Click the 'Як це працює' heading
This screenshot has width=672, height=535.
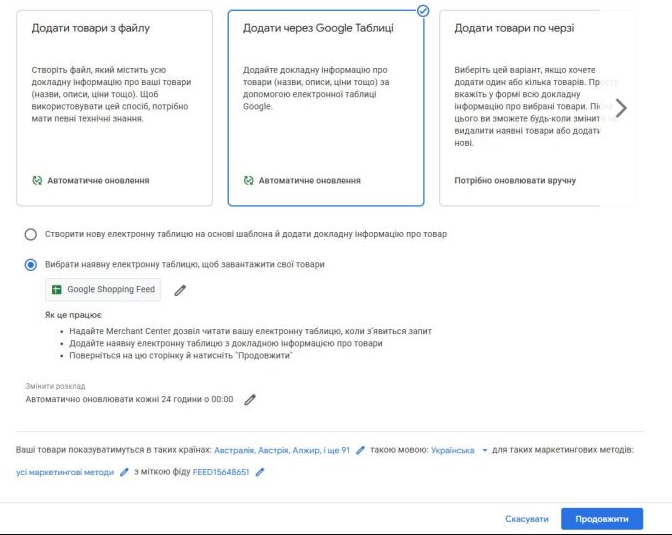[73, 315]
